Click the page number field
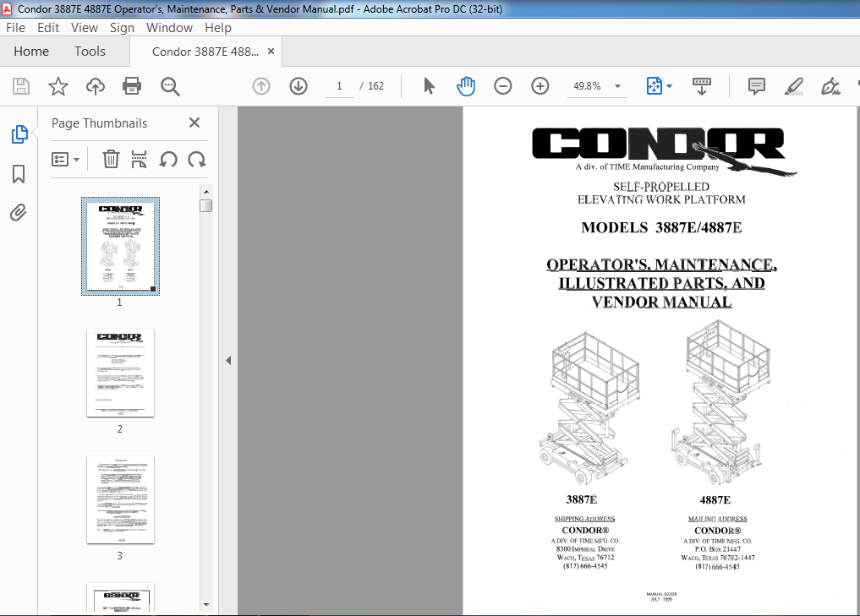Viewport: 860px width, 616px height. point(339,86)
